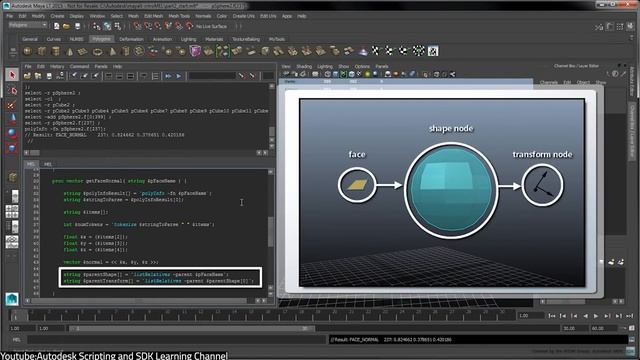Click the polygon cone shelf icon

click(x=69, y=51)
